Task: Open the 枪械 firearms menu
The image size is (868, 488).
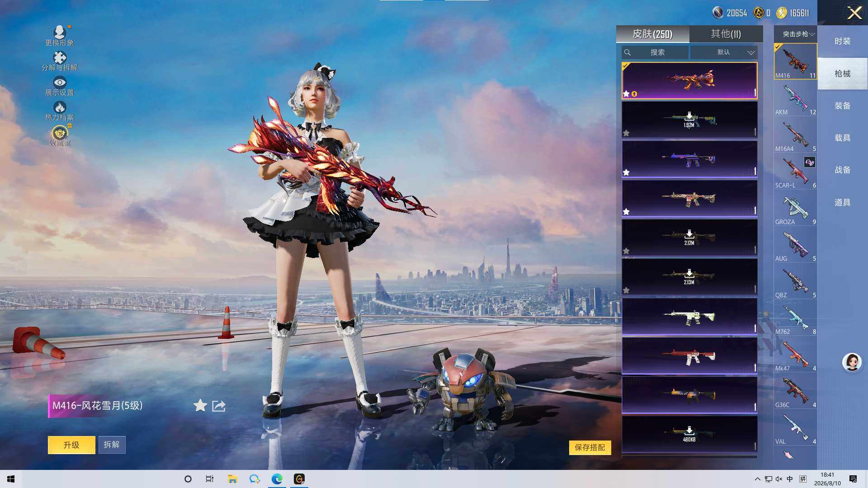Action: [x=842, y=74]
